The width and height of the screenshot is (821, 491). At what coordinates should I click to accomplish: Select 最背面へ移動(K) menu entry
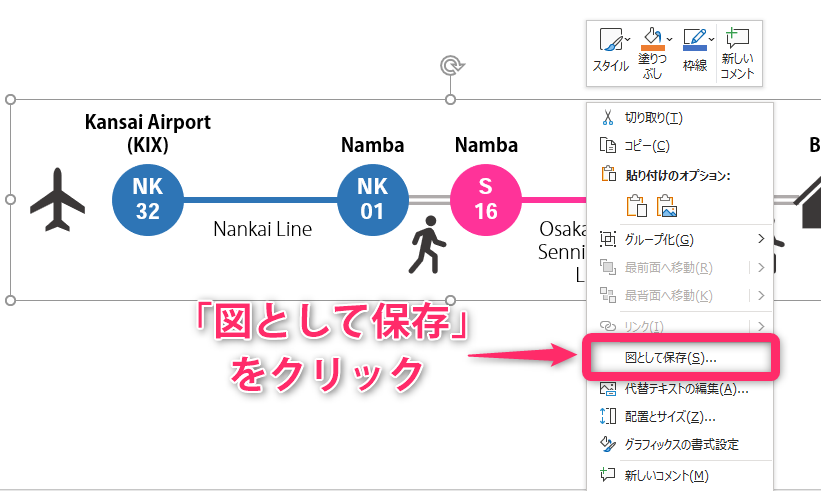(x=680, y=296)
